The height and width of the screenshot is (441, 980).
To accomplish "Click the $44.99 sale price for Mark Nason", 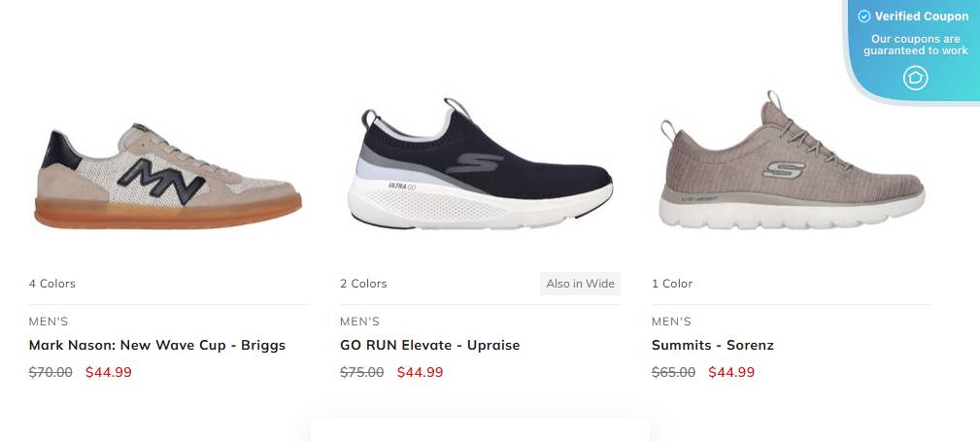I will pyautogui.click(x=109, y=372).
